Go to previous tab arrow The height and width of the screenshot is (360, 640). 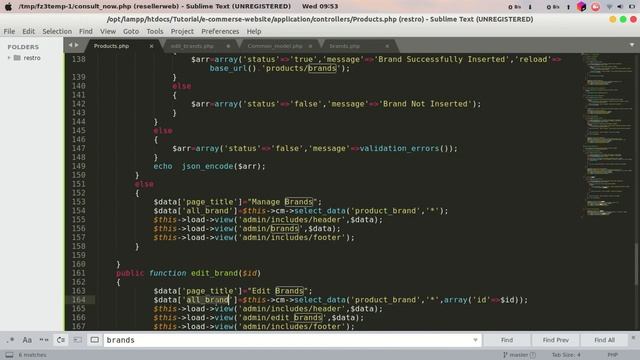70,45
